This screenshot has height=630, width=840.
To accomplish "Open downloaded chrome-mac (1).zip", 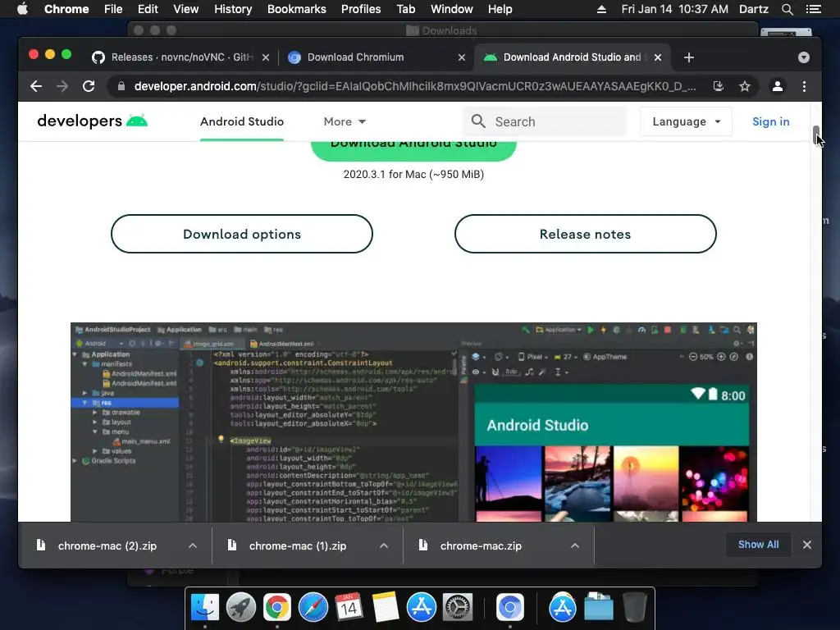I will pos(297,546).
